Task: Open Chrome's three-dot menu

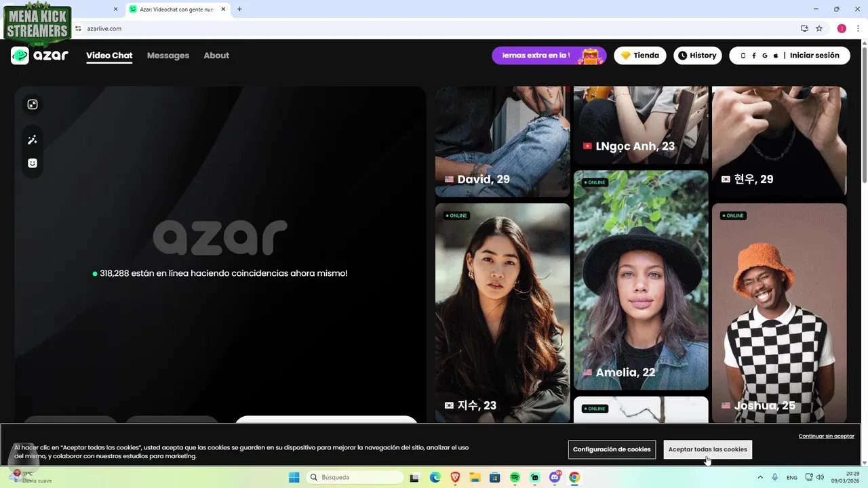Action: click(857, 28)
